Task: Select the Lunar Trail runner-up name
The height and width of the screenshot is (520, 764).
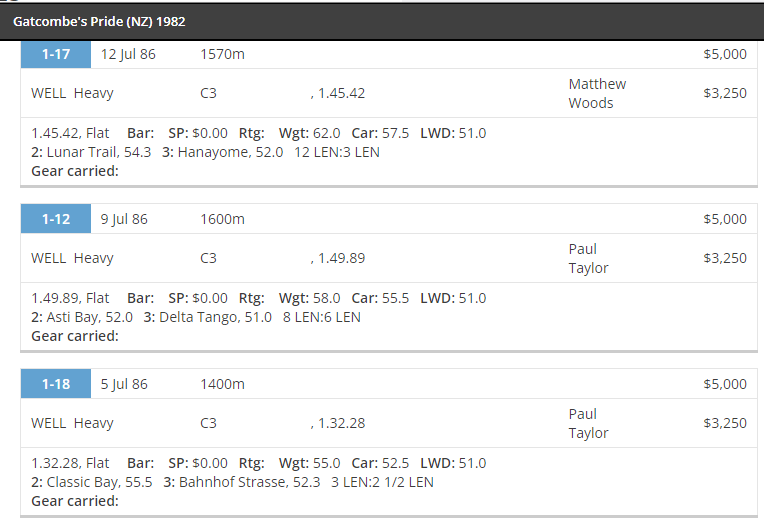Action: click(x=82, y=152)
